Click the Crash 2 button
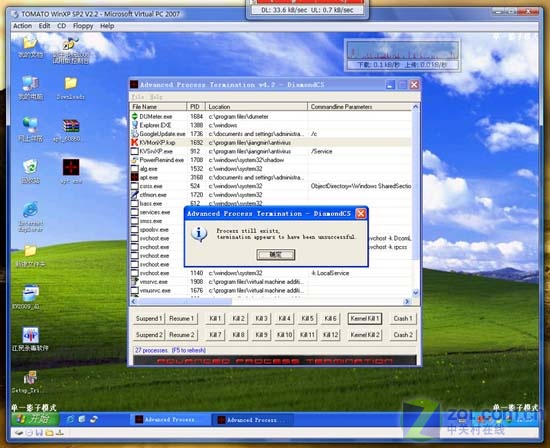The image size is (550, 448). pyautogui.click(x=403, y=335)
